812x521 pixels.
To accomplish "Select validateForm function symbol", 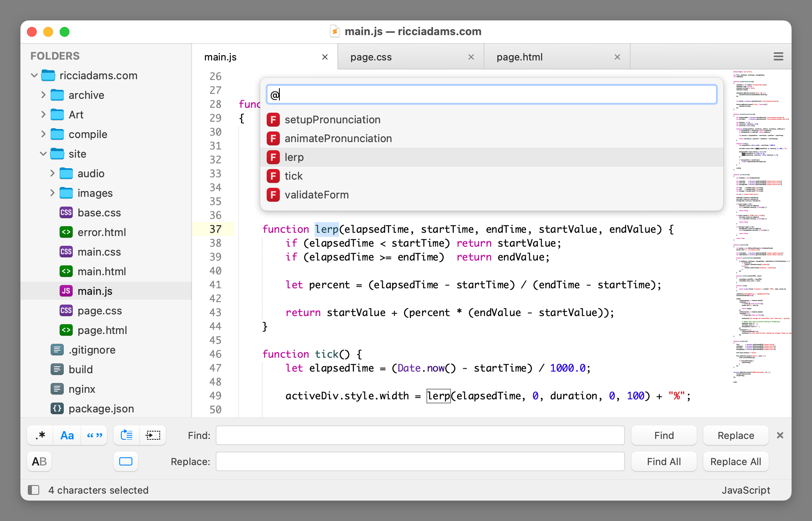I will 317,195.
